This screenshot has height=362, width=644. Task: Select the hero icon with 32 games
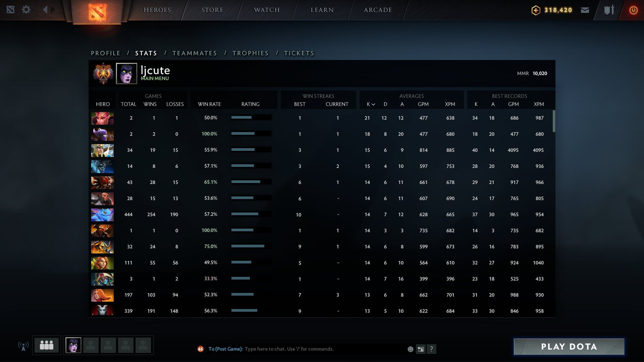pos(102,247)
